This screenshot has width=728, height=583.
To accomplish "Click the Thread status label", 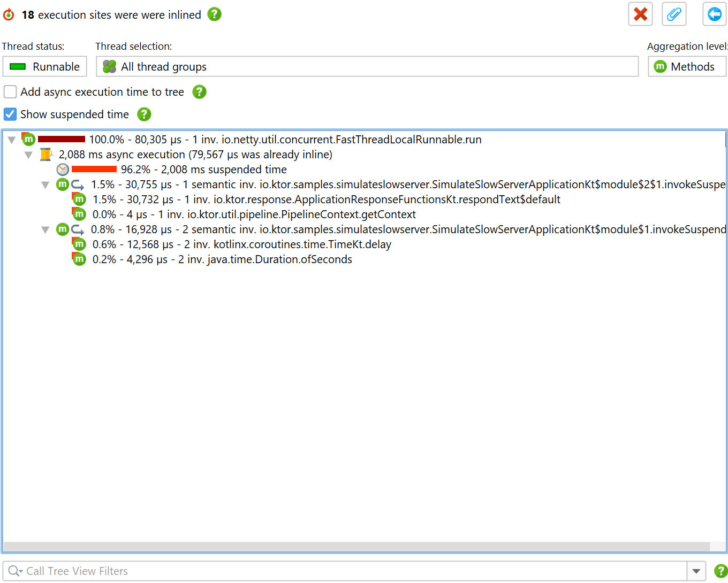I will tap(33, 47).
